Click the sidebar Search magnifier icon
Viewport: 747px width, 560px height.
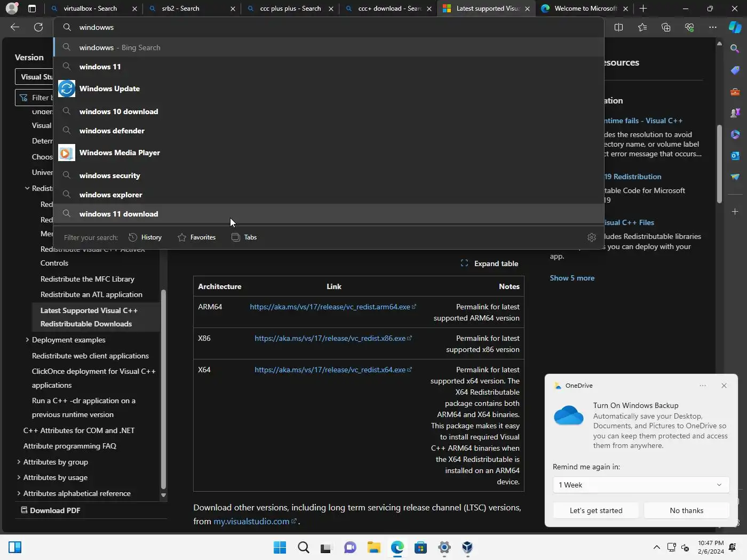(x=735, y=49)
